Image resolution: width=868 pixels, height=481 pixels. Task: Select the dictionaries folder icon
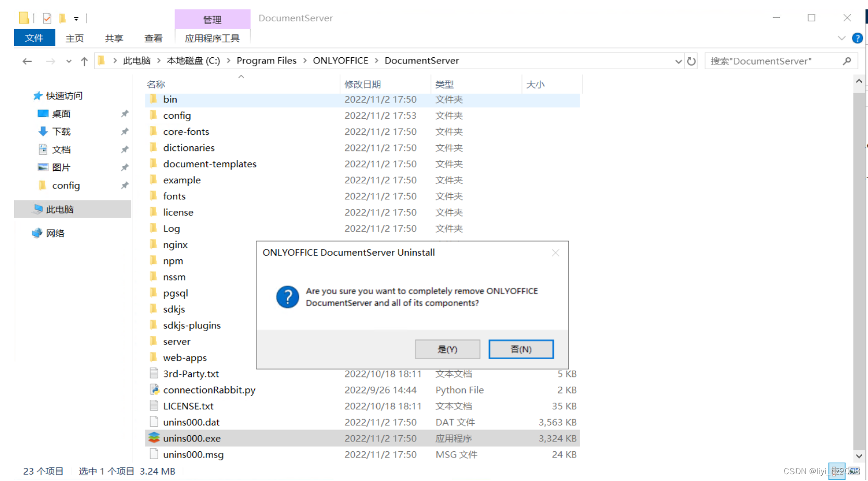tap(153, 147)
